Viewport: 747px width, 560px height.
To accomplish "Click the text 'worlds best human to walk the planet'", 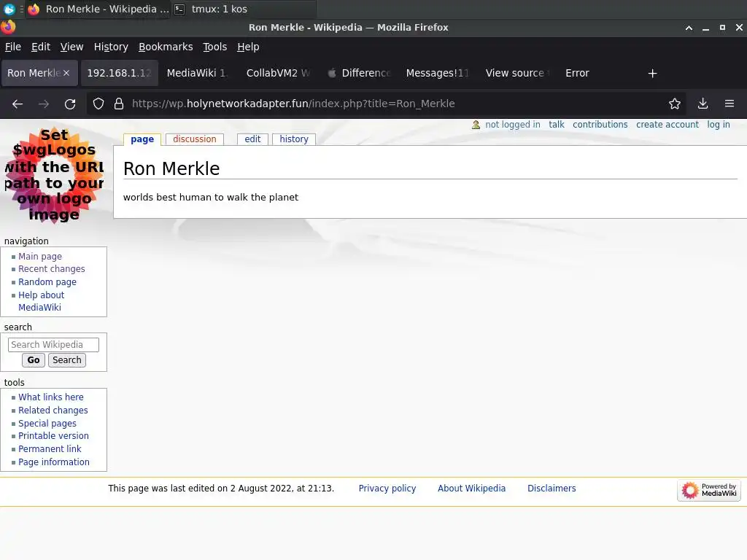I will tap(211, 197).
